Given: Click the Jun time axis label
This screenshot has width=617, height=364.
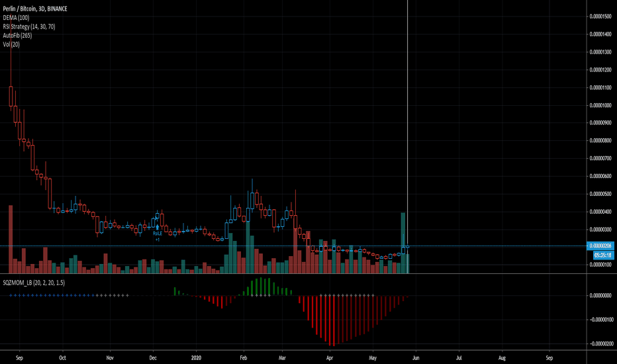Looking at the screenshot, I should pyautogui.click(x=416, y=357).
